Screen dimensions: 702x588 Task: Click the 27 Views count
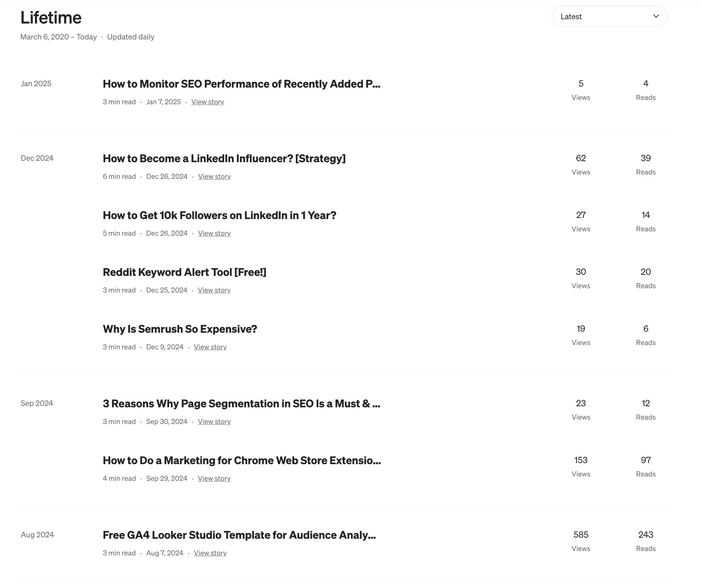pyautogui.click(x=581, y=215)
